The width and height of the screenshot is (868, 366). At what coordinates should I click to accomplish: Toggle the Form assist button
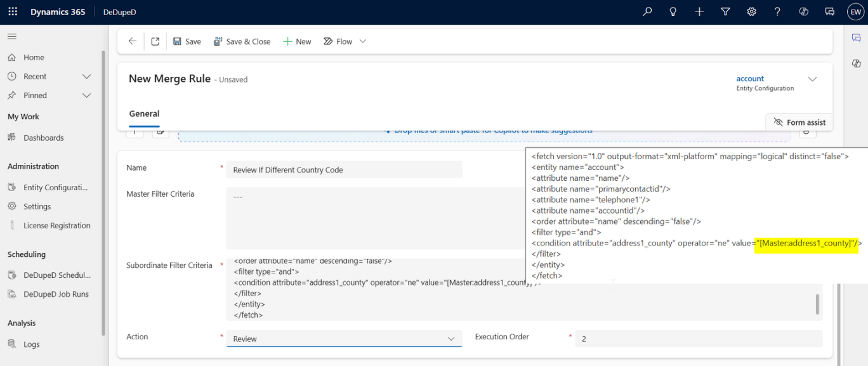point(799,122)
